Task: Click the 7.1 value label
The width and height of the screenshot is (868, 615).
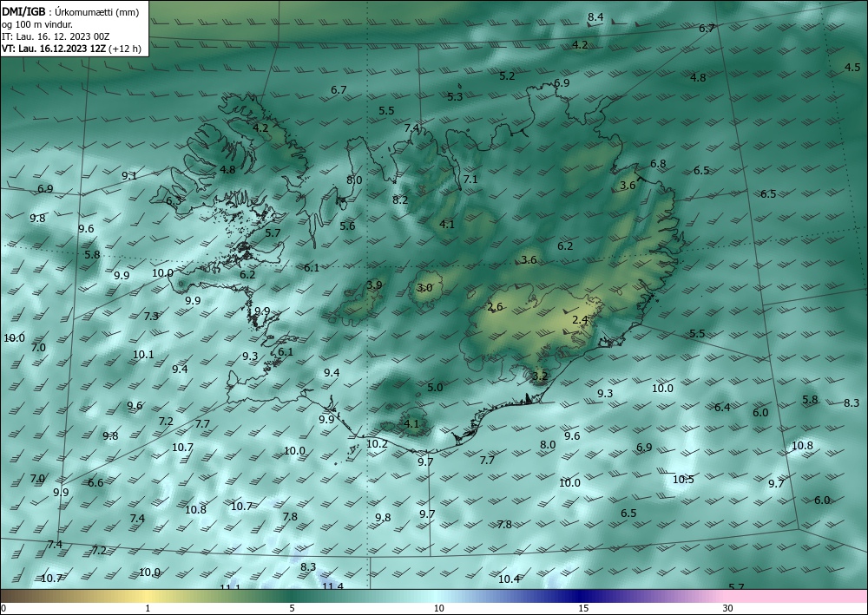Action: click(470, 180)
